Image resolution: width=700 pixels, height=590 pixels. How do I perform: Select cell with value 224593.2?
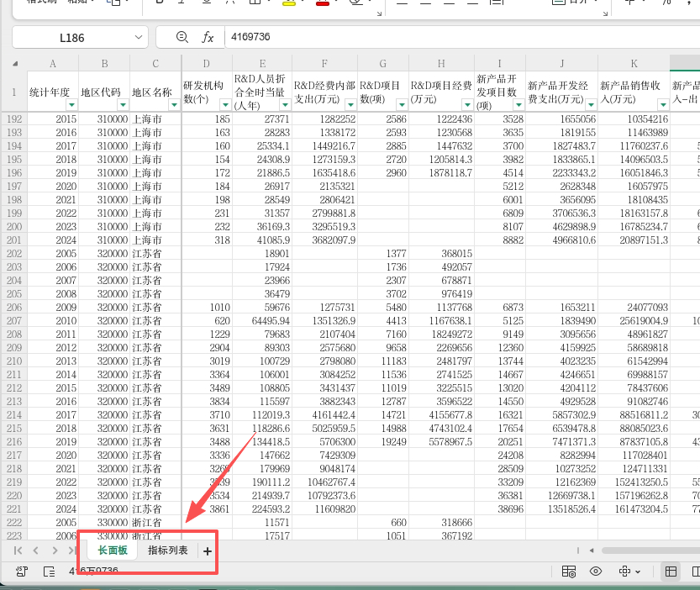[x=262, y=508]
